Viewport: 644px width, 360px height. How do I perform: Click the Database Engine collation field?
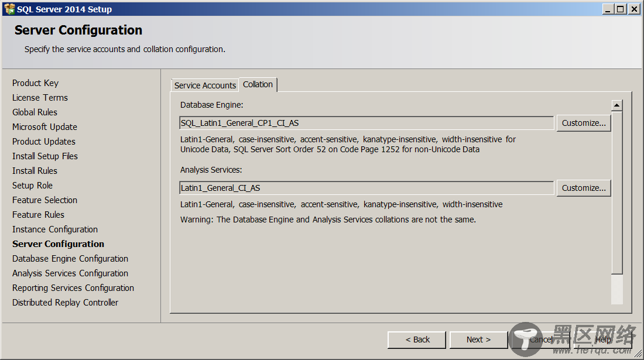pos(366,123)
